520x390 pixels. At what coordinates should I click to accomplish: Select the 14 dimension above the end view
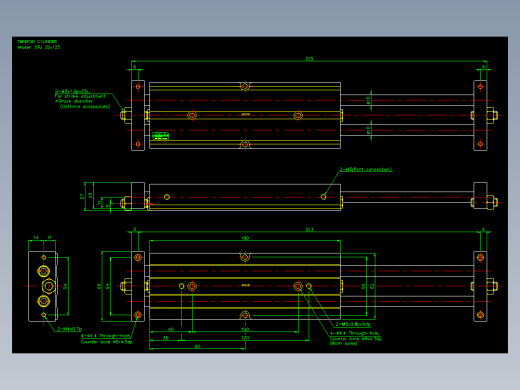click(36, 238)
